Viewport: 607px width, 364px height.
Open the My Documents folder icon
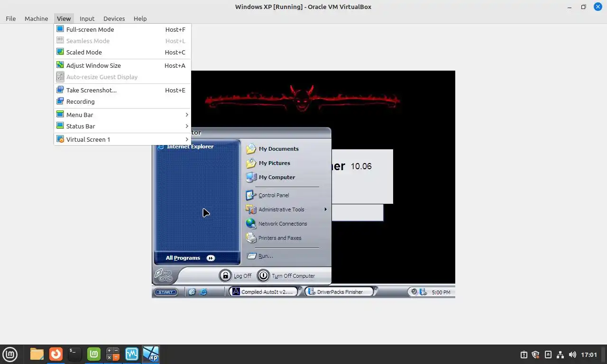(251, 149)
